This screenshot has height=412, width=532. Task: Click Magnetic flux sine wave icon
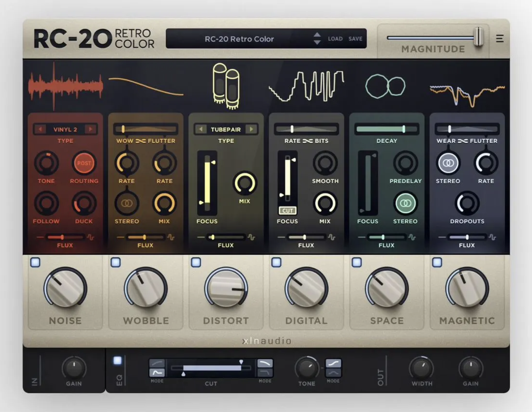[x=492, y=237]
